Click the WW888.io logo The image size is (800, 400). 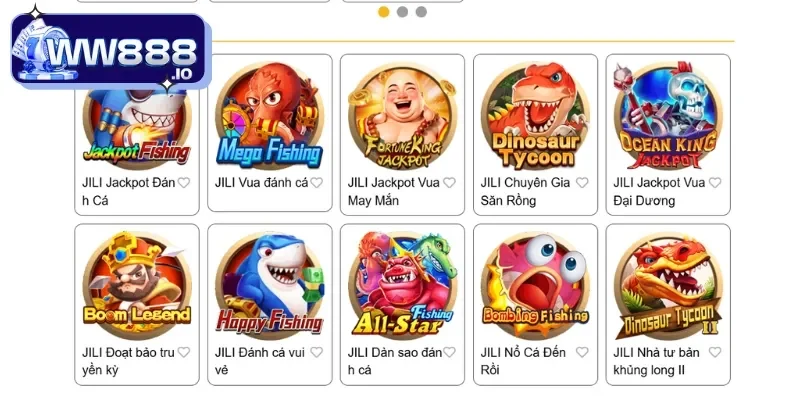(110, 49)
